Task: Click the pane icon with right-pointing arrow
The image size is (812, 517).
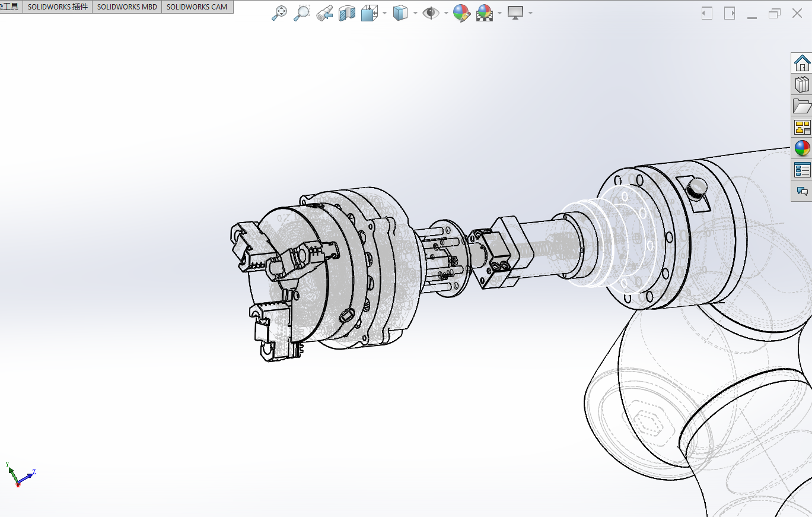Action: point(730,13)
